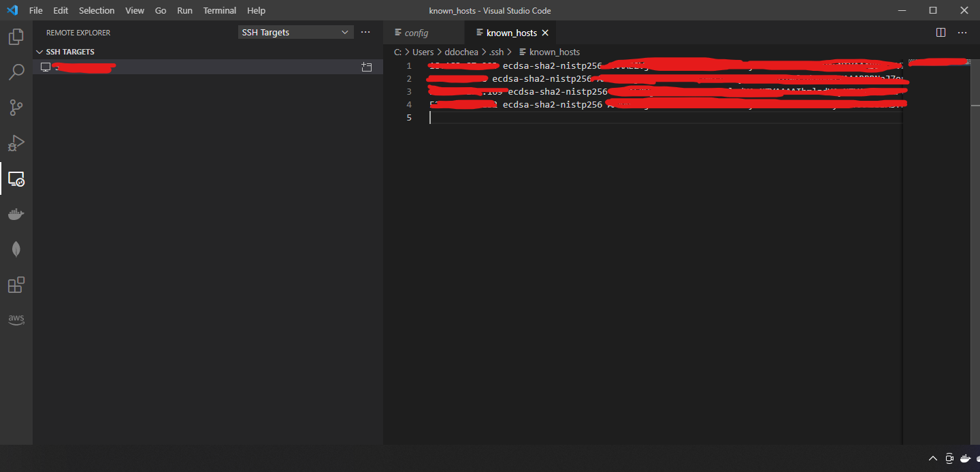Click ecdsa-sha2-nistp256 text on line 1
The width and height of the screenshot is (980, 472).
click(x=553, y=66)
